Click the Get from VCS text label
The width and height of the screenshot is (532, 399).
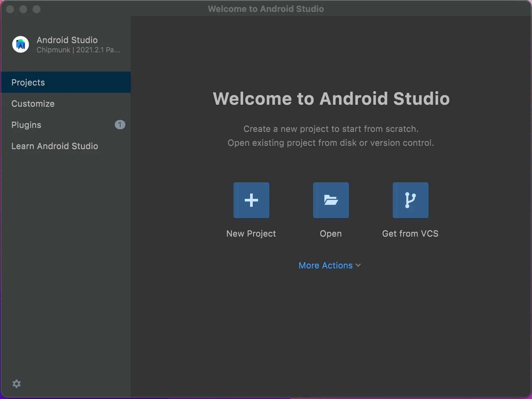coord(410,234)
